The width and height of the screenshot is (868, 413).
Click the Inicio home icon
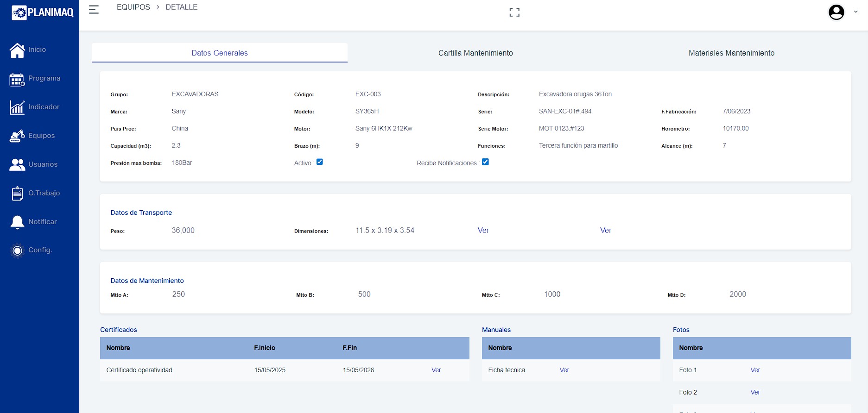[17, 50]
